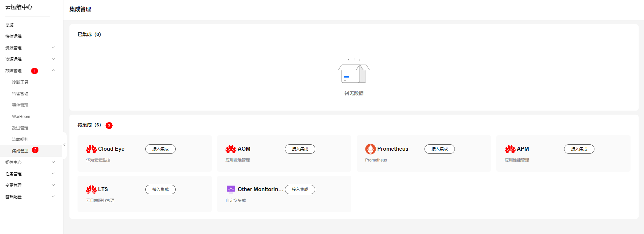
Task: Click the Cloud Eye Huawei logo icon
Action: click(91, 149)
